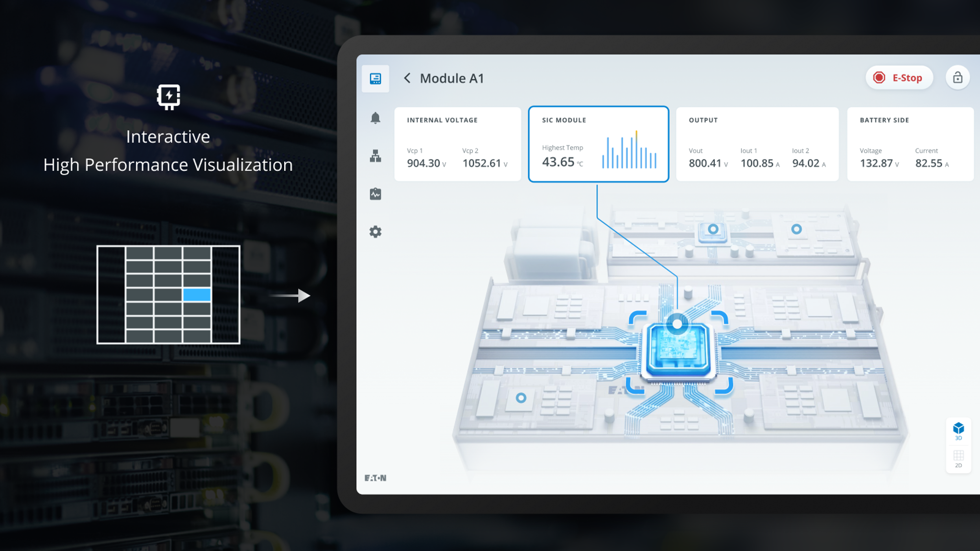
Task: Click the lock icon button
Action: point(958,77)
